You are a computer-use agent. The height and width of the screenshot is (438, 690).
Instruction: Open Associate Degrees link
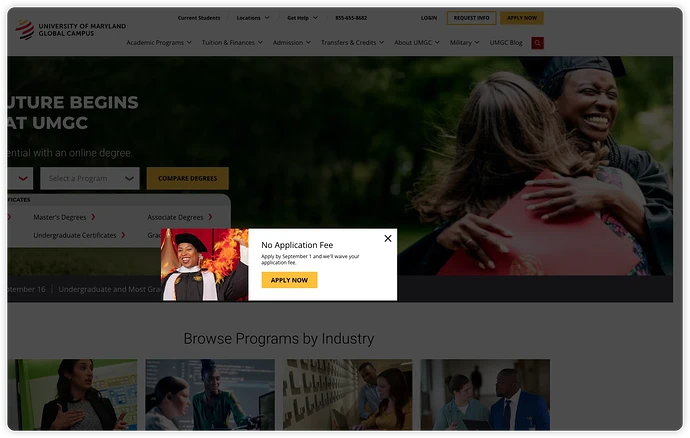pos(175,217)
